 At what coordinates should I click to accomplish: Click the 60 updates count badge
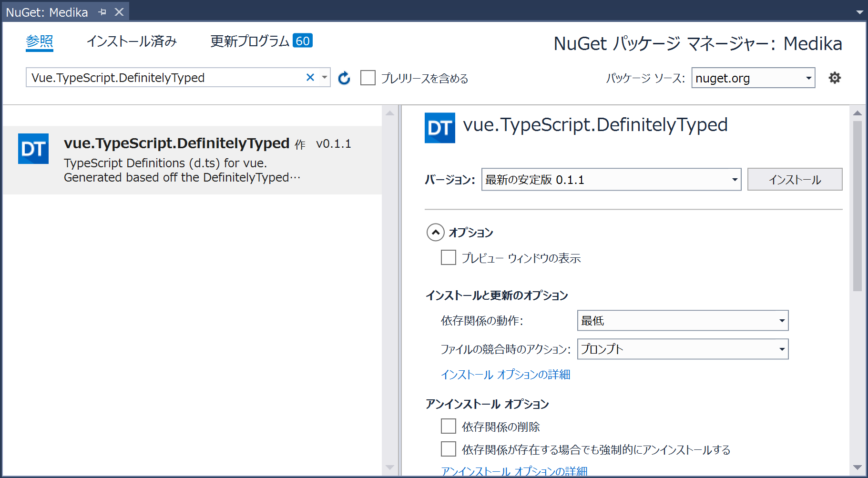click(303, 41)
